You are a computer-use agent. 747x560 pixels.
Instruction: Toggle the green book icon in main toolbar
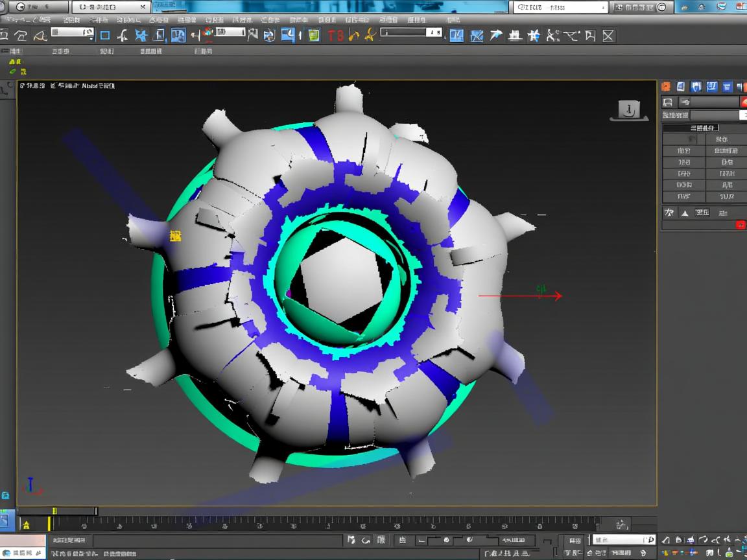(314, 36)
